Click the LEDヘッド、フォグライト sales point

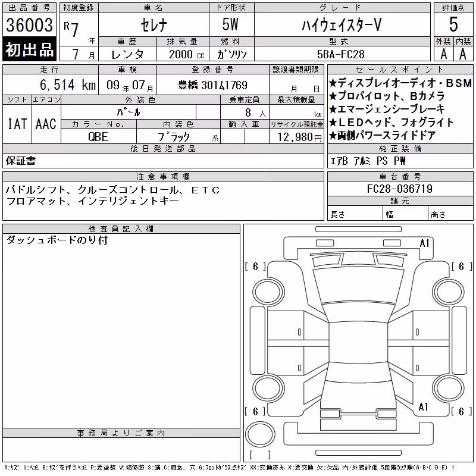point(391,122)
